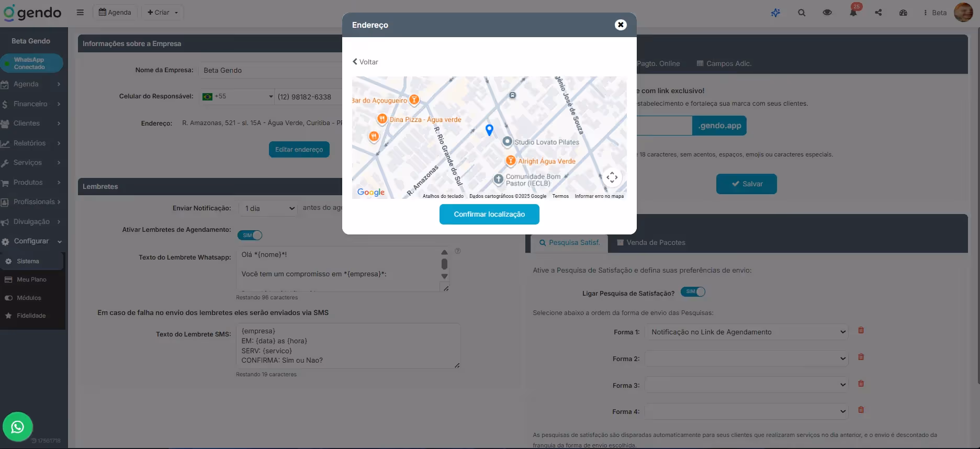Click the eye icon in top bar
Screen dimensions: 980x449
click(x=827, y=13)
